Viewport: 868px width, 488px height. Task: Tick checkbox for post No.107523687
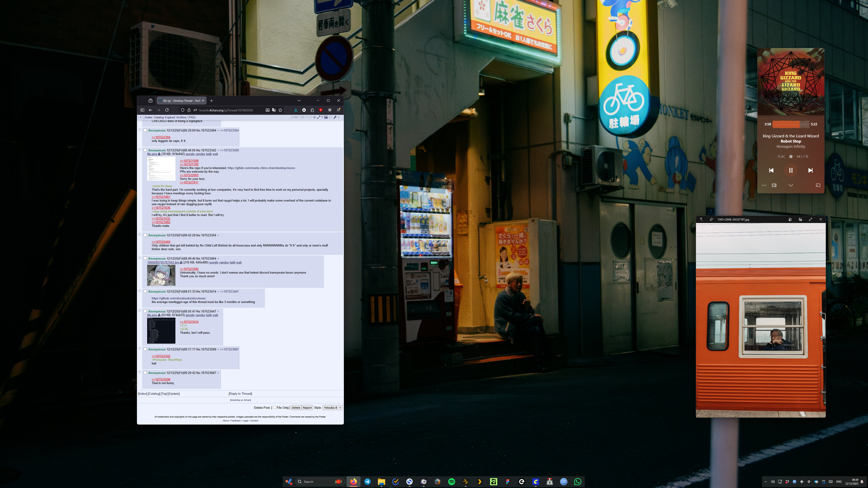[x=145, y=373]
